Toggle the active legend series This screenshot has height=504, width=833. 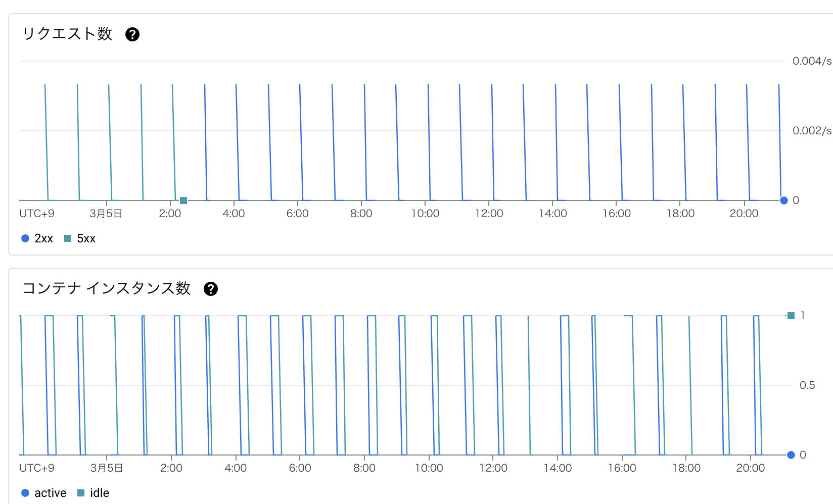(x=44, y=493)
